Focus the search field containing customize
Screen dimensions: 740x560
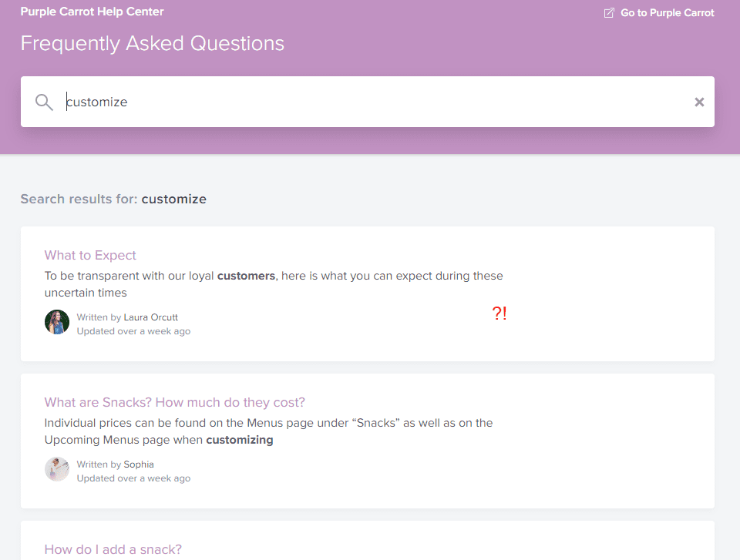pos(367,102)
